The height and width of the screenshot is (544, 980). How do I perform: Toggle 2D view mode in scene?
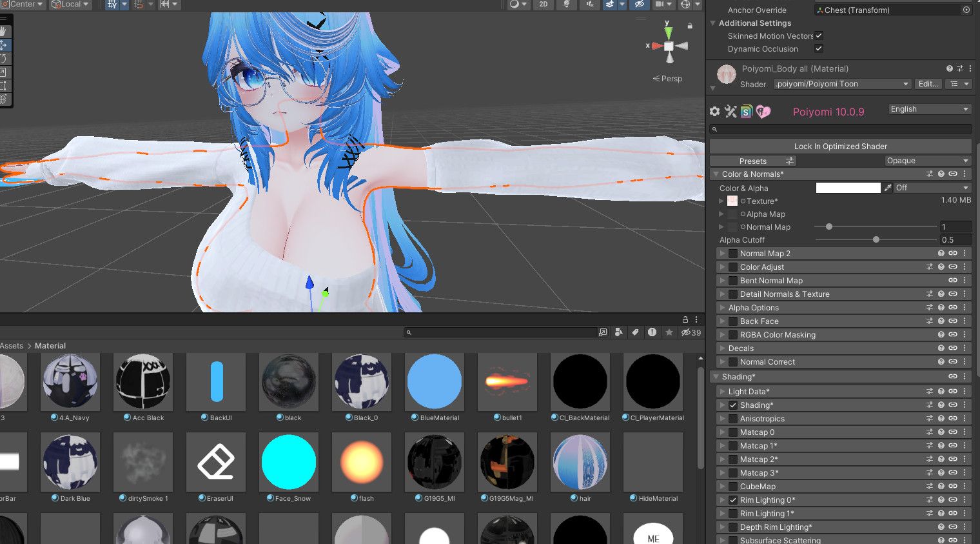544,5
